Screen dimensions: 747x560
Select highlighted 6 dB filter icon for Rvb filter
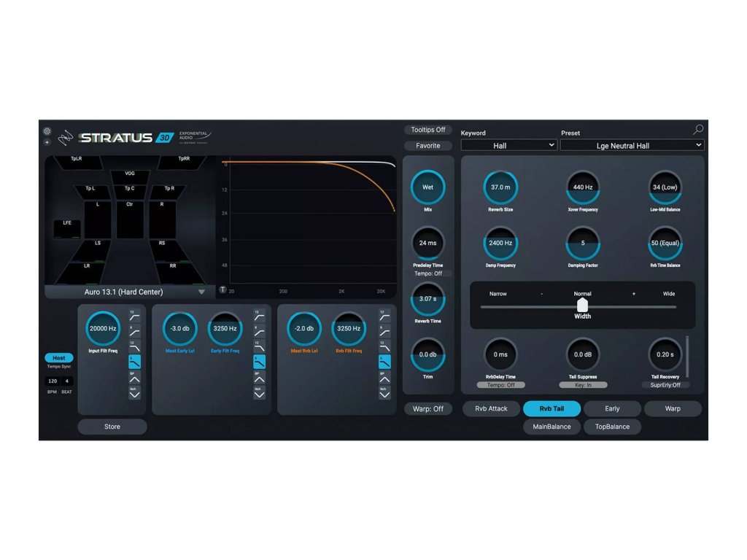(384, 362)
